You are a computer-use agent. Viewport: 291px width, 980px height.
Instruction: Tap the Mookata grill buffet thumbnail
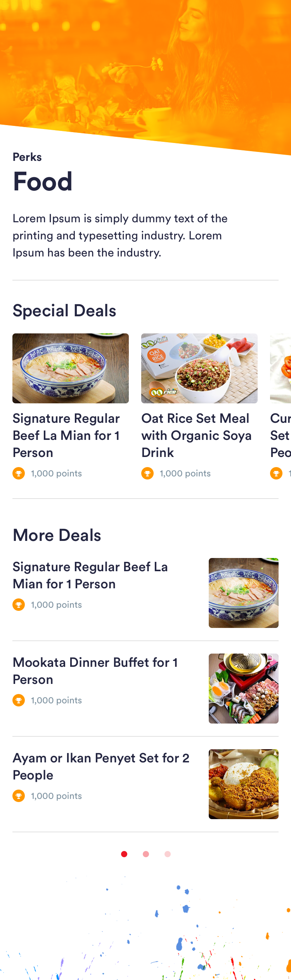pos(244,689)
